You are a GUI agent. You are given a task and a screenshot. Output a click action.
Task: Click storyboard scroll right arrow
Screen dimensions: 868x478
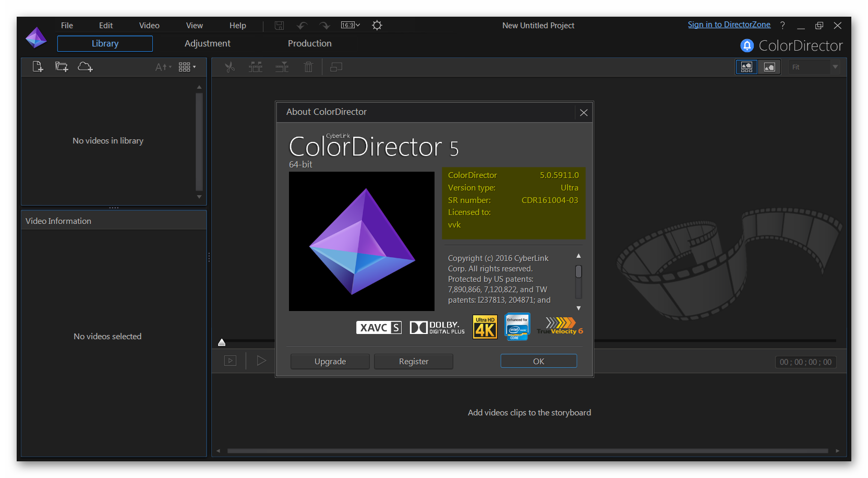click(x=837, y=451)
